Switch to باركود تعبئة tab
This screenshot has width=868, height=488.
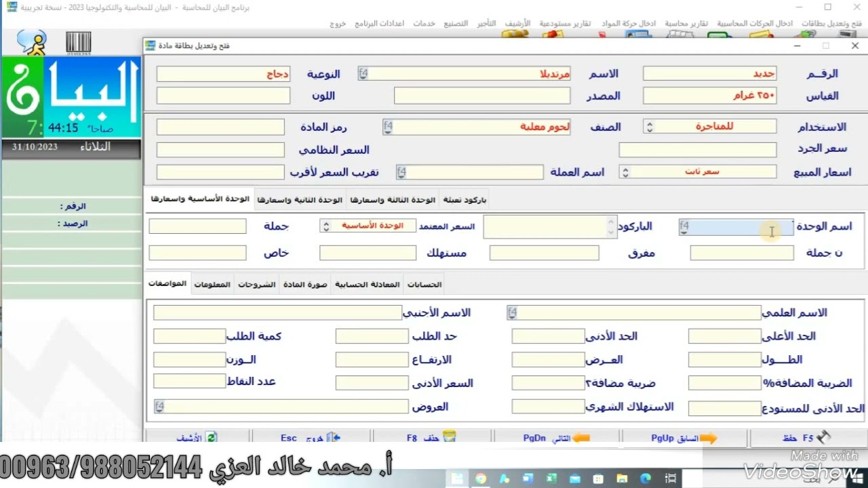pos(465,200)
